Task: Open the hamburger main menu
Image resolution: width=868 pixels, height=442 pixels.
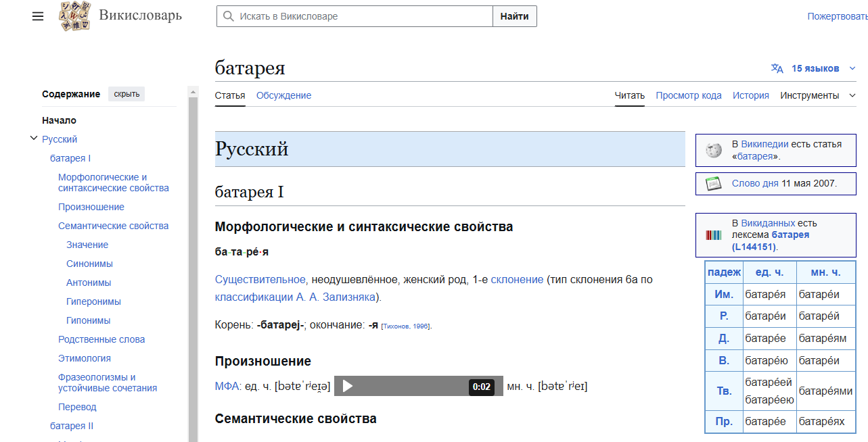Action: (x=38, y=16)
